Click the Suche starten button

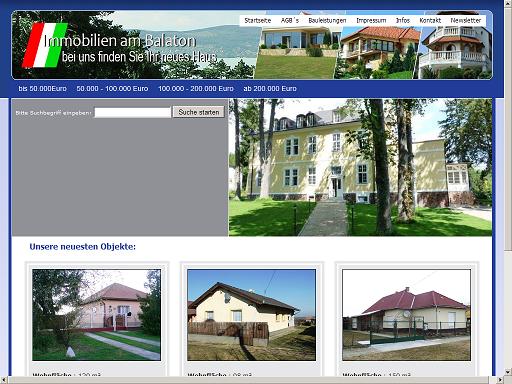point(199,112)
